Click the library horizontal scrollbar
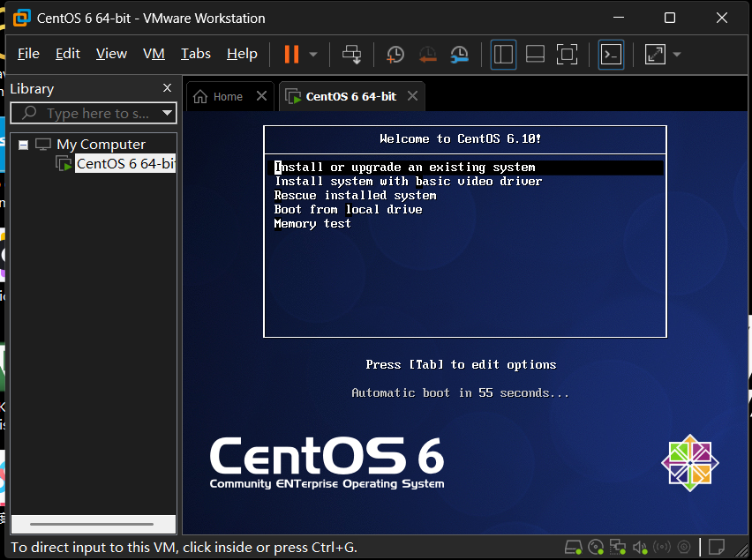Viewport: 752px width, 560px height. pos(92,524)
